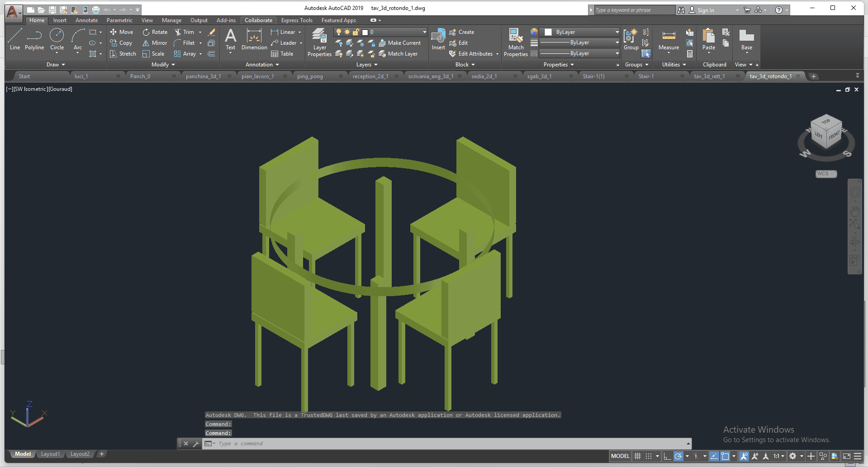Click the Erase tool icon
Viewport: 868px width, 467px height.
pyautogui.click(x=211, y=32)
